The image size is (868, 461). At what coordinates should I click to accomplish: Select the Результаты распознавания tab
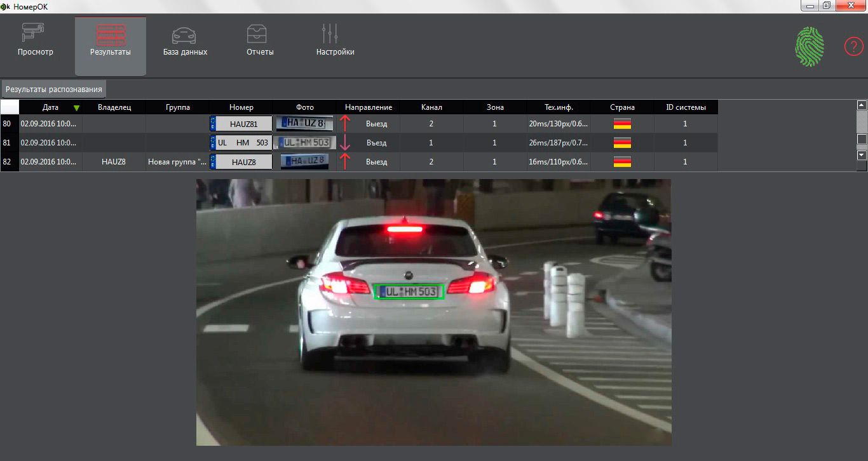coord(54,90)
